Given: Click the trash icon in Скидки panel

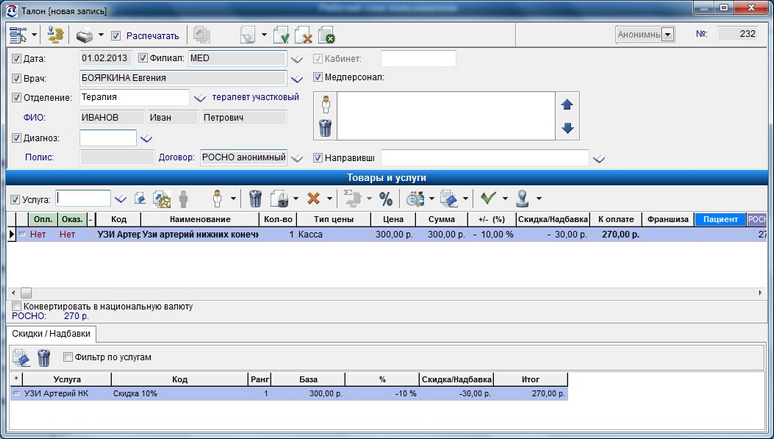Looking at the screenshot, I should pyautogui.click(x=44, y=358).
